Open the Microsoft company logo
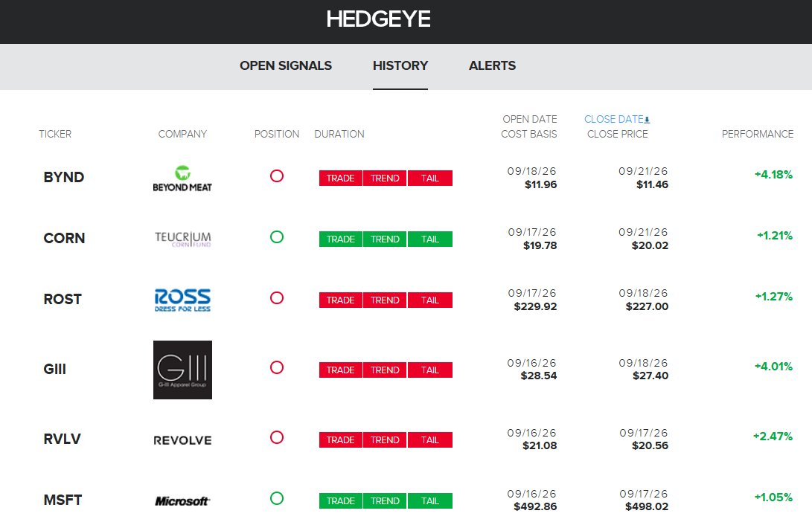Viewport: 812px width, 528px height. pos(182,500)
